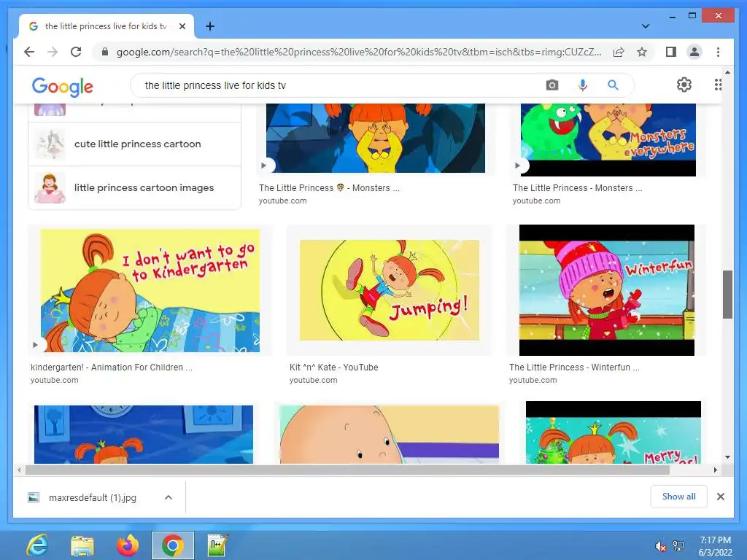The height and width of the screenshot is (560, 747).
Task: Open the Chrome profile avatar
Action: 694,52
